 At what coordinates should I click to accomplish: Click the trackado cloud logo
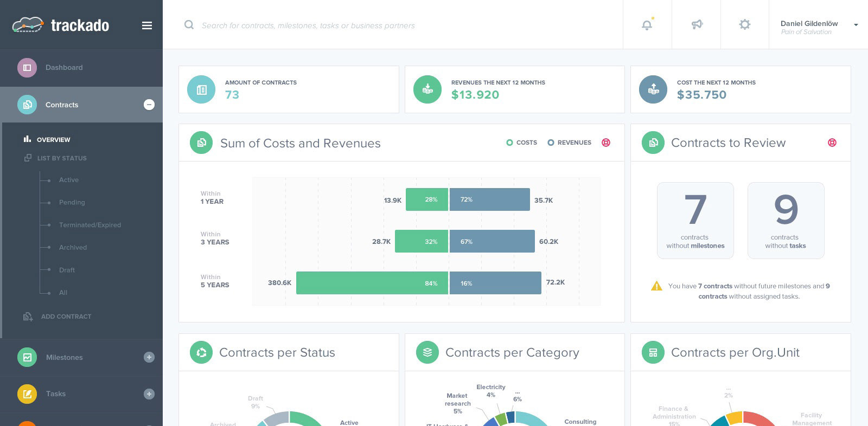point(28,25)
